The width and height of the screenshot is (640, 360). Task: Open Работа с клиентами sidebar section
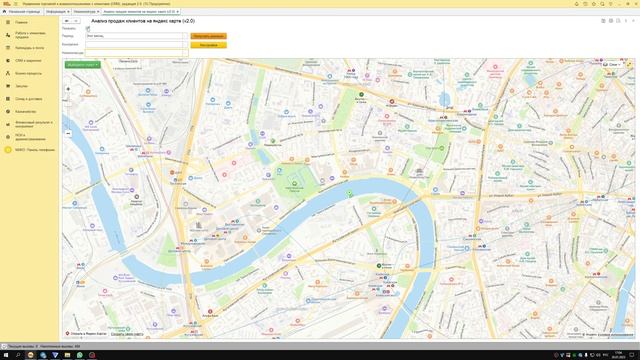click(x=30, y=35)
